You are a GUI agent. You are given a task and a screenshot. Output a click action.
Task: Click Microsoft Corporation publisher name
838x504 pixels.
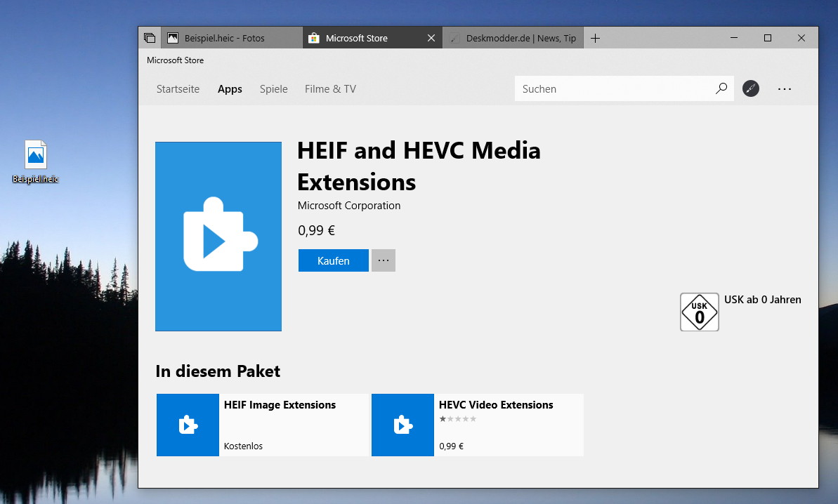coord(349,206)
